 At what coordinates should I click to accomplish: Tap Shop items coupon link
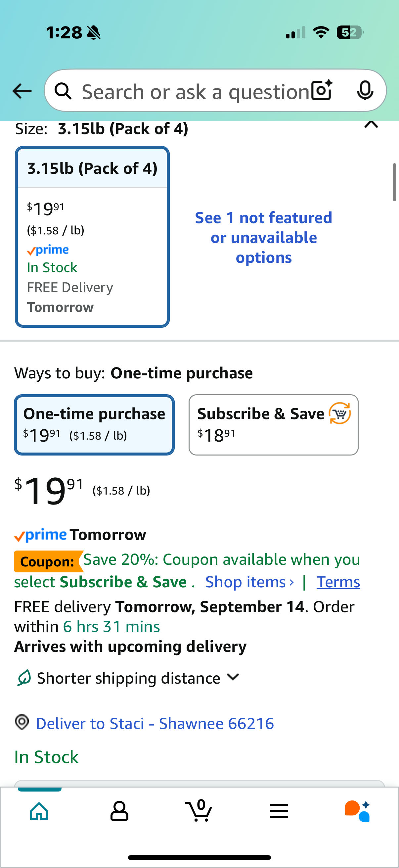pos(249,582)
